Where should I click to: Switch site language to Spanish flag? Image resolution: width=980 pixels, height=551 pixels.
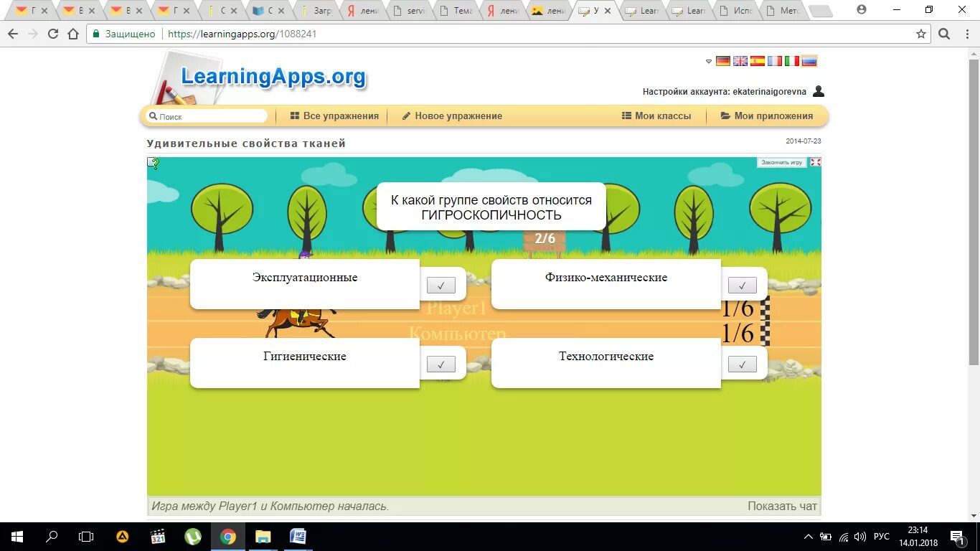(x=758, y=61)
